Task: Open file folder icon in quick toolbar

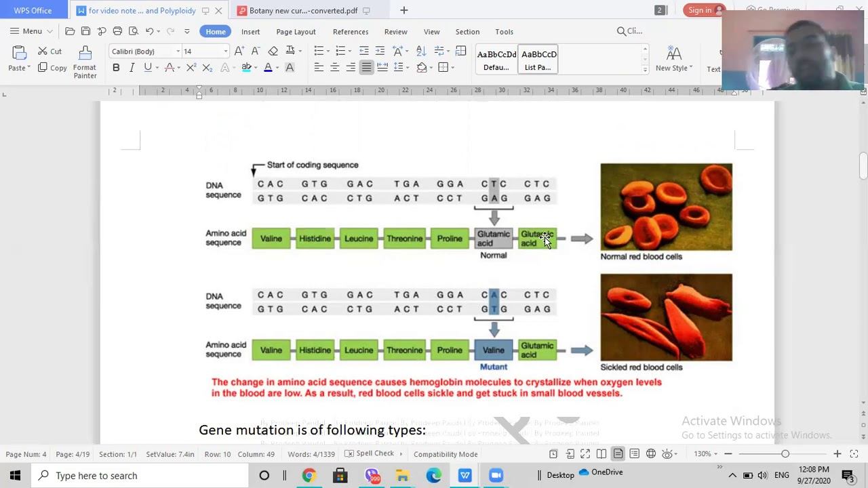Action: (x=70, y=31)
